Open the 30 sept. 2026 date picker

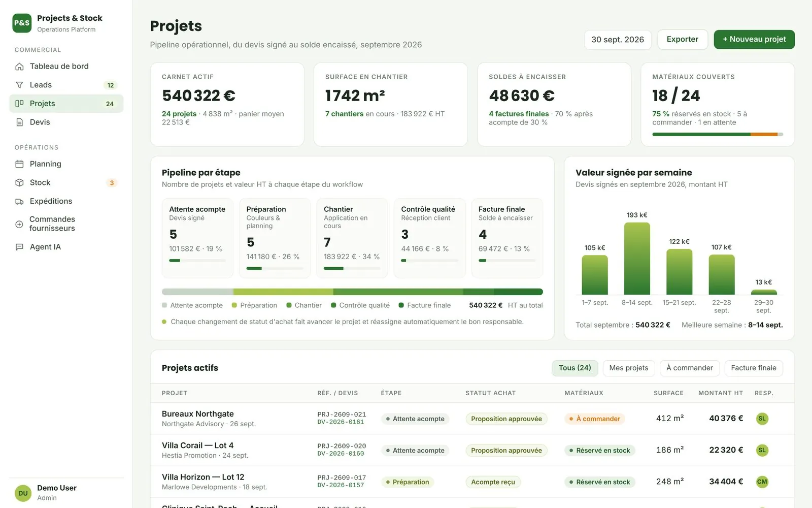(618, 40)
